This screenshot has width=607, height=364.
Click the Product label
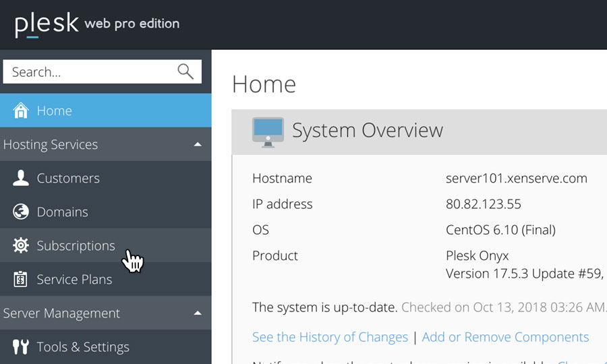point(275,255)
